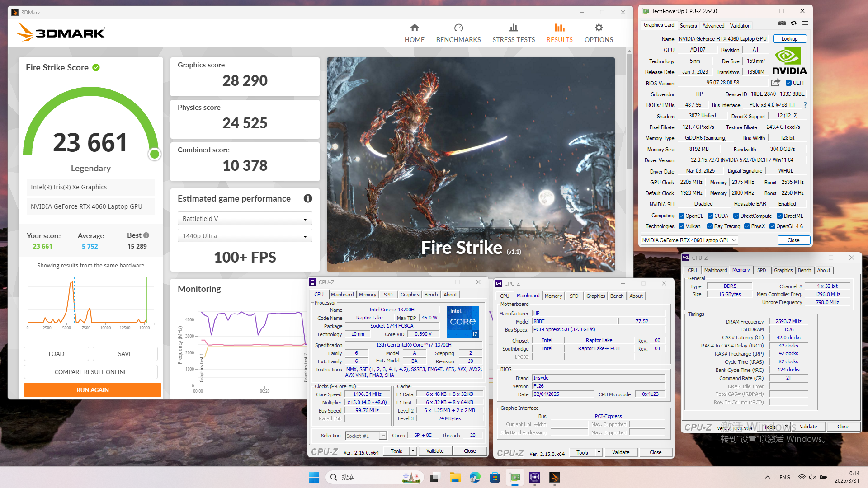868x488 pixels.
Task: Click the Bus Interface question mark in GPU-Z
Action: click(x=805, y=105)
